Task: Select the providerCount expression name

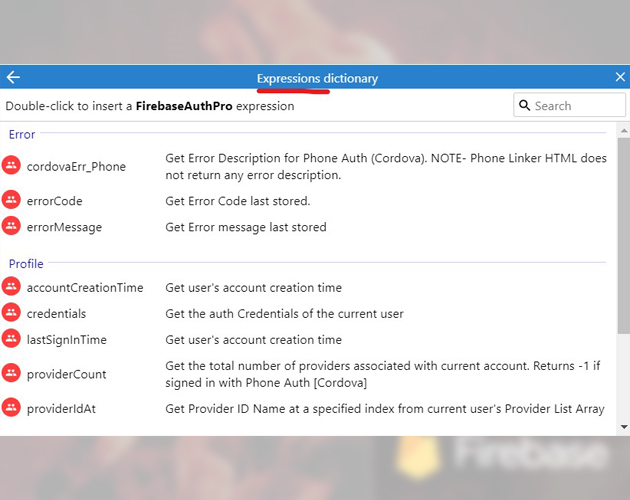Action: click(x=66, y=374)
